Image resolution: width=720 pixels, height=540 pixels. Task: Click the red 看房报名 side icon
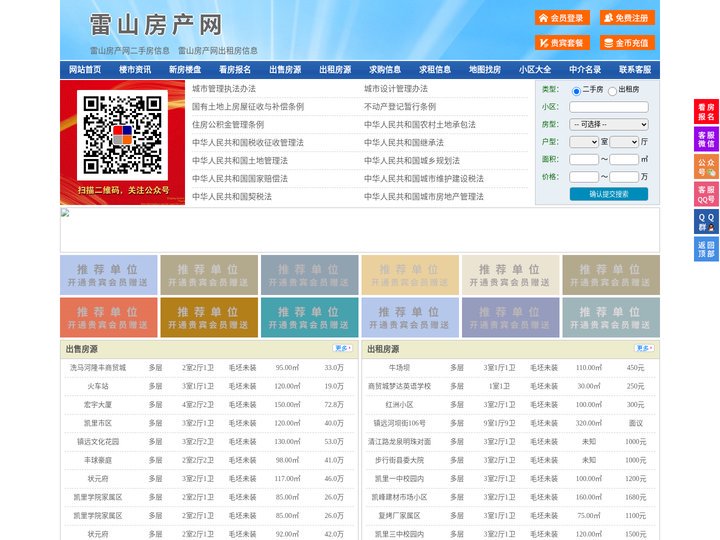pos(706,112)
